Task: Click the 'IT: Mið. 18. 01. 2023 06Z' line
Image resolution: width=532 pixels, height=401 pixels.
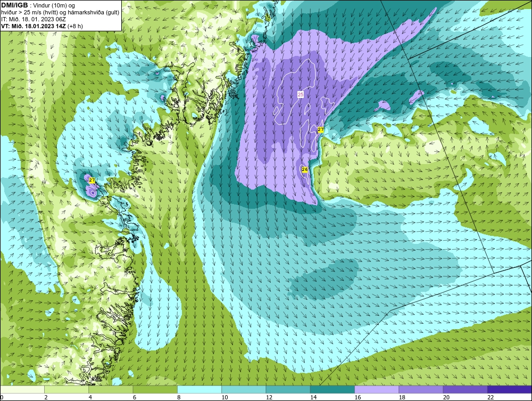Action: click(33, 19)
